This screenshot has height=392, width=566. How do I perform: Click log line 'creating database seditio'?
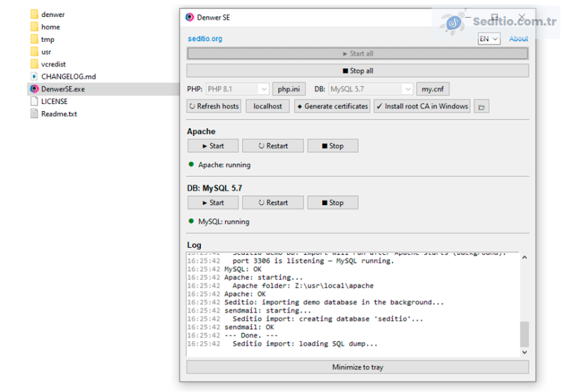(328, 318)
